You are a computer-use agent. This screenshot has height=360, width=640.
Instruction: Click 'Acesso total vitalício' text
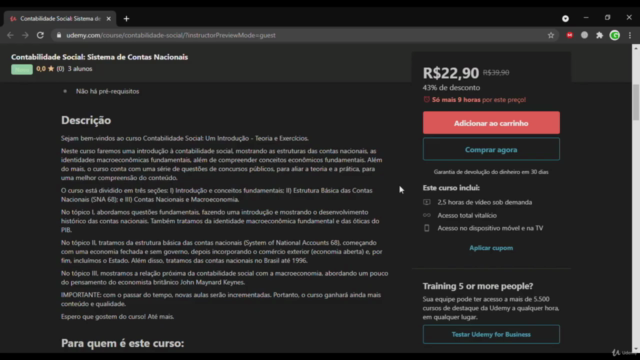pyautogui.click(x=467, y=215)
